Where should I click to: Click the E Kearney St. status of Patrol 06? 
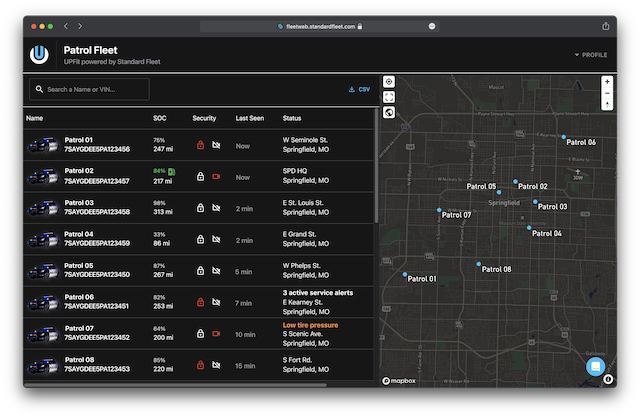click(x=302, y=302)
